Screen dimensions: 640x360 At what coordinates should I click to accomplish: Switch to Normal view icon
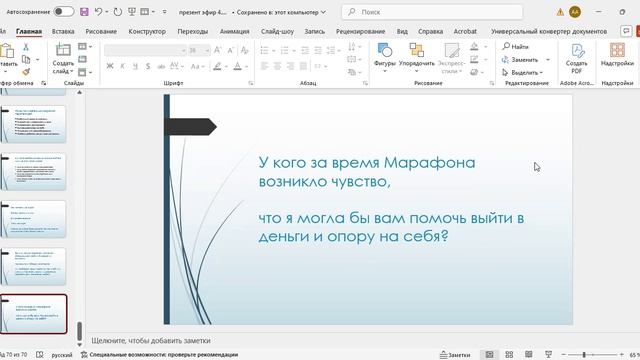tap(489, 355)
